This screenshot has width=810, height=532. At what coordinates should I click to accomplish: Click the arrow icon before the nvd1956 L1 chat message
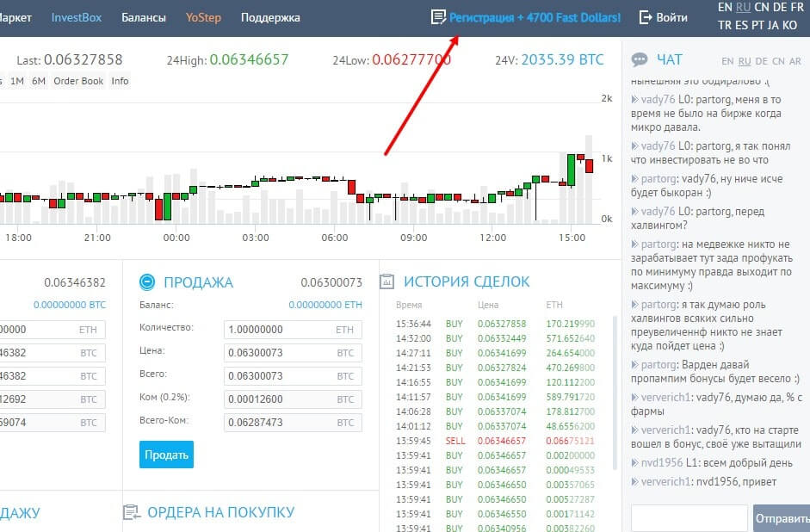[x=635, y=462]
